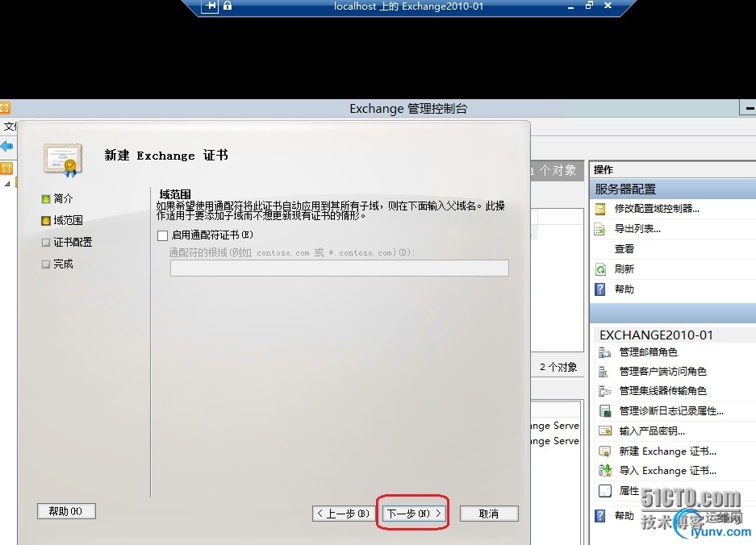Expand the console tree node arrow
Image resolution: width=756 pixels, height=545 pixels.
click(7, 184)
